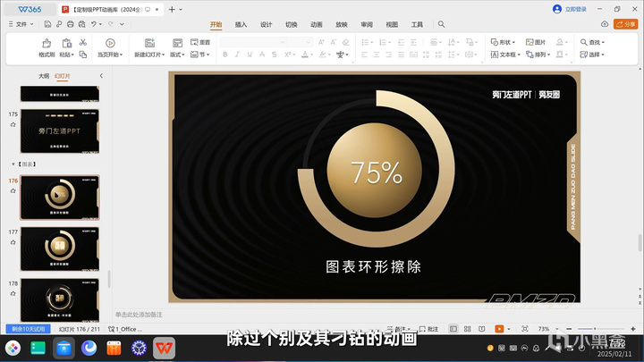This screenshot has height=362, width=644.
Task: Click the search magnifier beside 工具 tab
Action: tap(441, 24)
